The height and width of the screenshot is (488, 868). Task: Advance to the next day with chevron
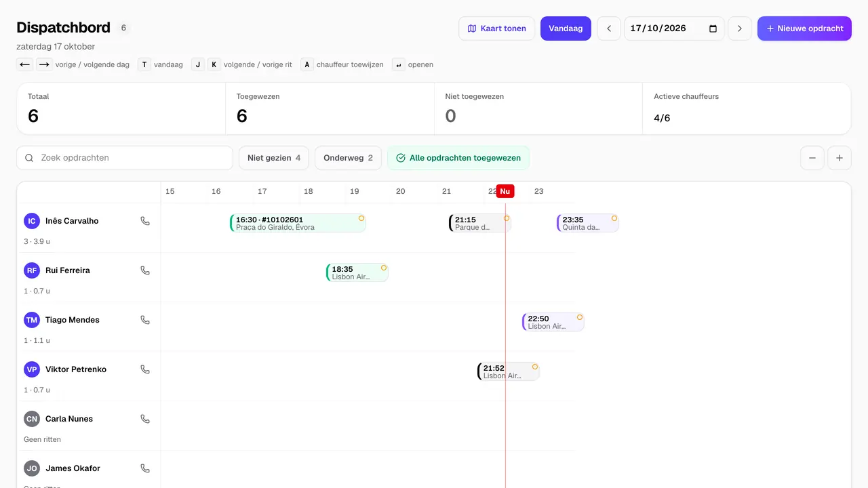point(740,28)
